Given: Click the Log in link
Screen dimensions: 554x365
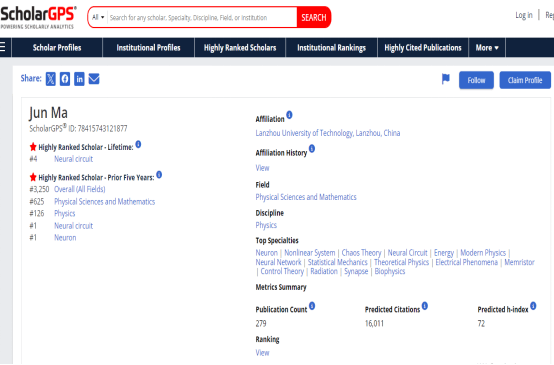Looking at the screenshot, I should (x=524, y=15).
